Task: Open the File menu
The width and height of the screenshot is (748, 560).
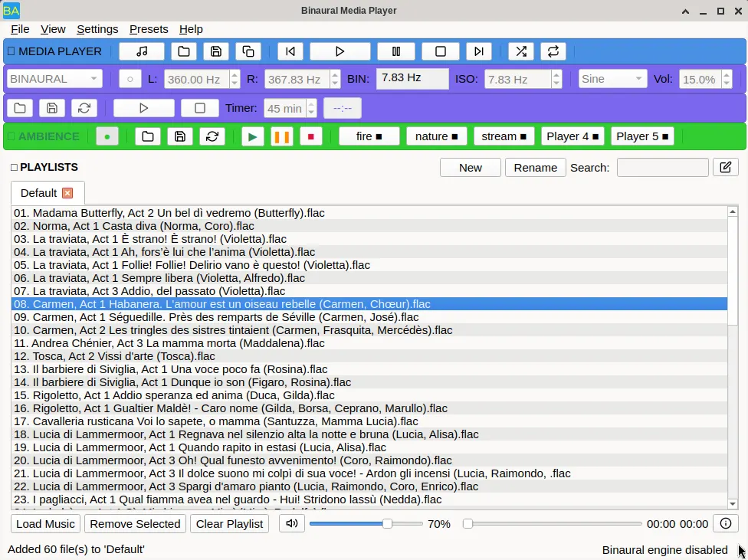Action: pos(20,29)
